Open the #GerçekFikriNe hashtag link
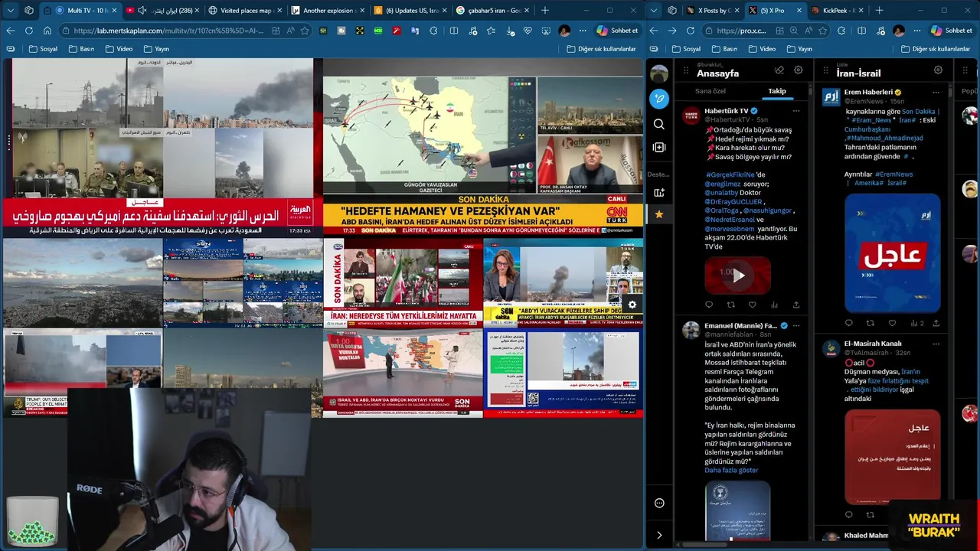Screen dimensions: 980x551 [730, 174]
